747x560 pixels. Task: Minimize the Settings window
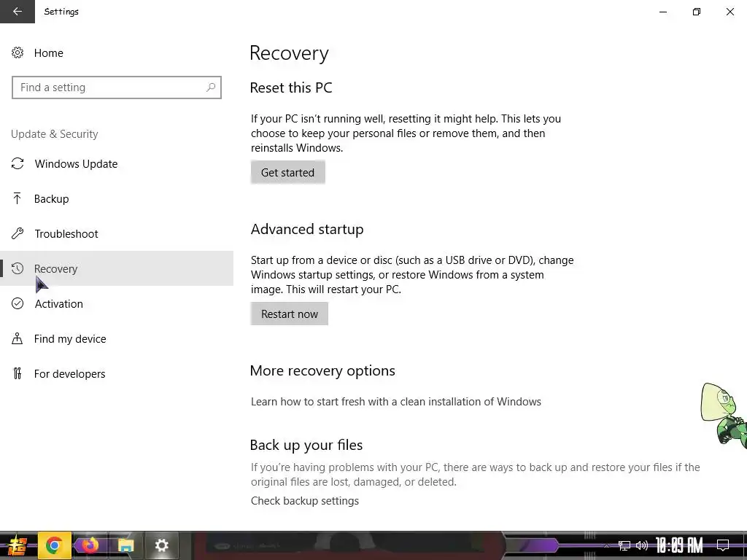click(662, 12)
